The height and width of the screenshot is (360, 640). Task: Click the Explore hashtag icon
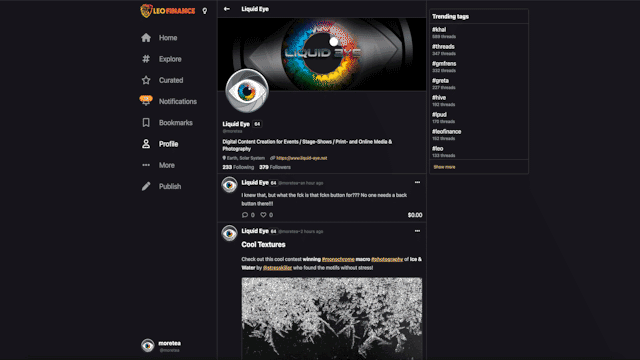[x=146, y=59]
